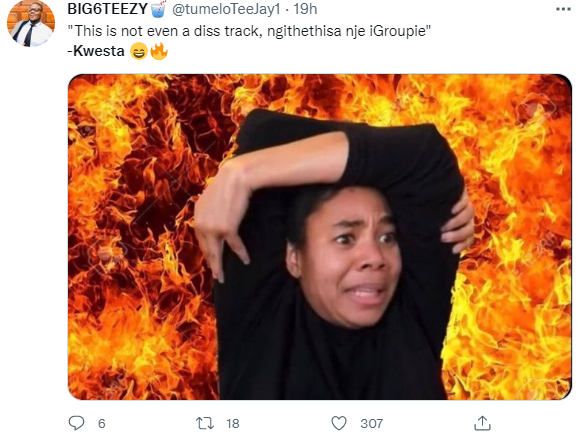Open the BIG6TEEZY profile avatar
The width and height of the screenshot is (581, 437).
[x=31, y=23]
